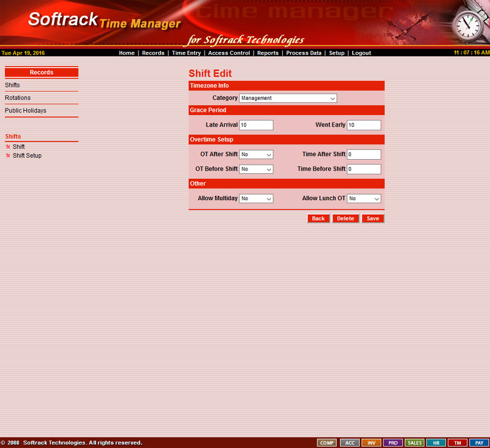Select Public Holidays in Records sidebar
Screen dimensions: 490x448
[26, 111]
